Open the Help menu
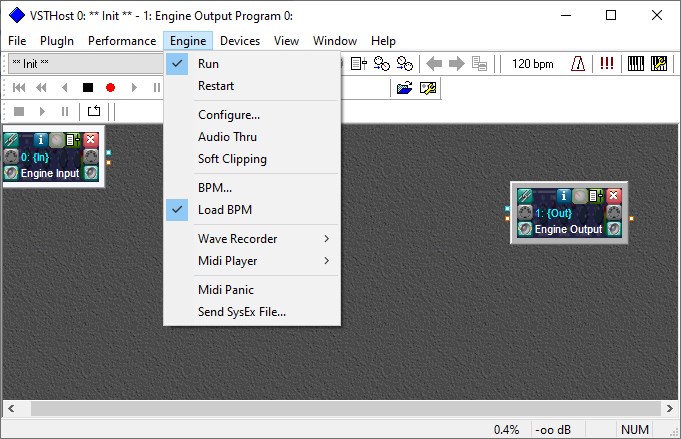681x439 pixels. [383, 41]
